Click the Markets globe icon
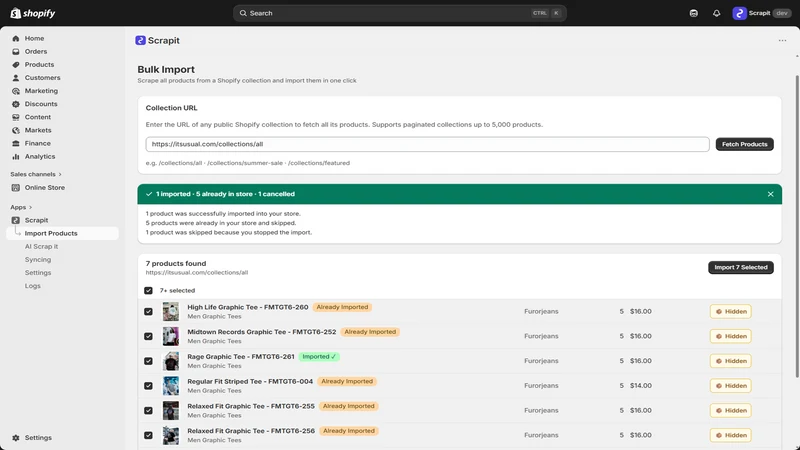The width and height of the screenshot is (800, 450). (x=16, y=131)
